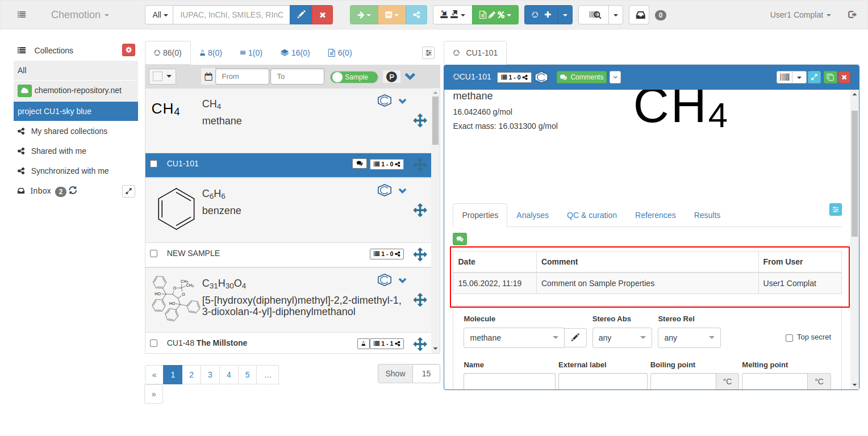
Task: Click the From date input field
Action: click(242, 77)
